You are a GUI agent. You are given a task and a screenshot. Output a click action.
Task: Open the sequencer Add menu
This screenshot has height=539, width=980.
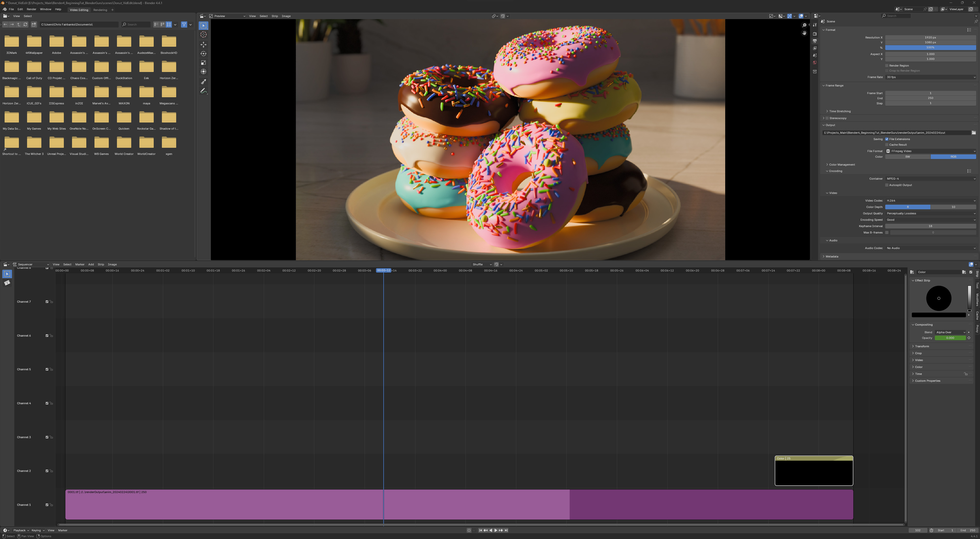91,265
